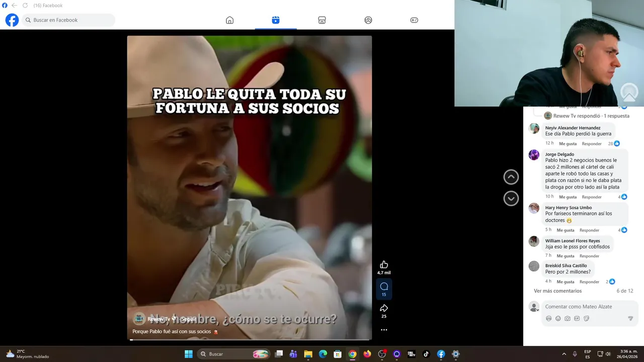644x362 pixels.
Task: Open Windows Start menu
Action: pyautogui.click(x=189, y=354)
